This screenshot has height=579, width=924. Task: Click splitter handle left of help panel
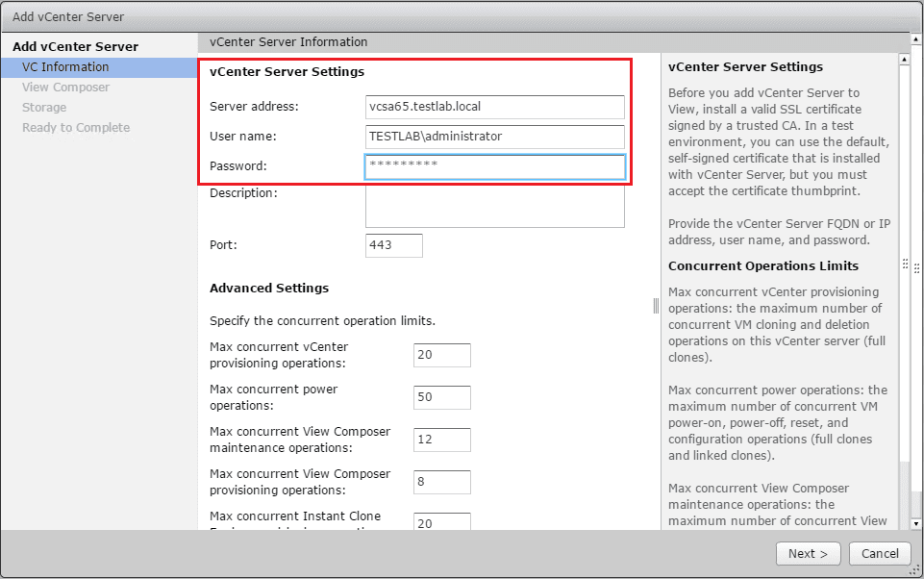click(x=656, y=305)
